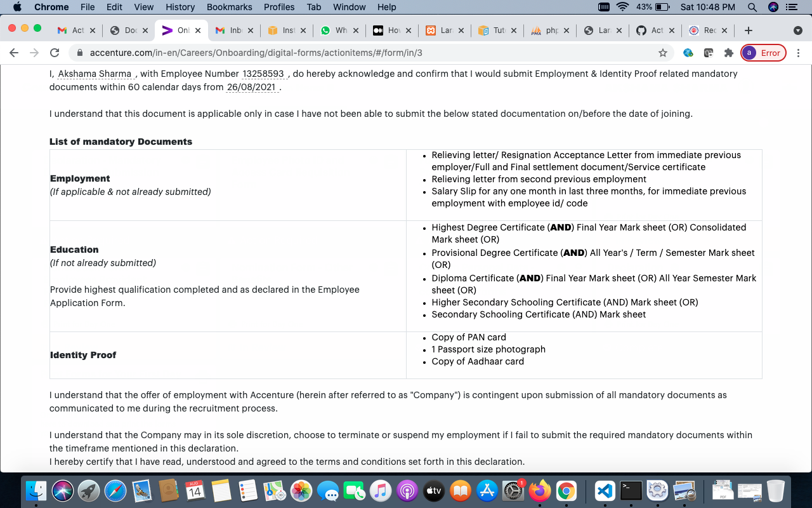This screenshot has height=508, width=812.
Task: Open Finder from the dock
Action: (x=36, y=490)
